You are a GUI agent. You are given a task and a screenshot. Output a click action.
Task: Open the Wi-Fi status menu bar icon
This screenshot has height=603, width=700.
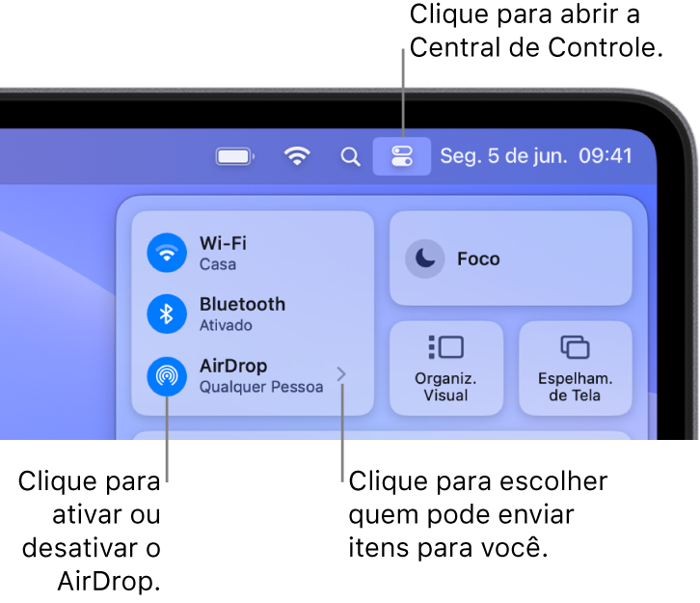[x=297, y=156]
